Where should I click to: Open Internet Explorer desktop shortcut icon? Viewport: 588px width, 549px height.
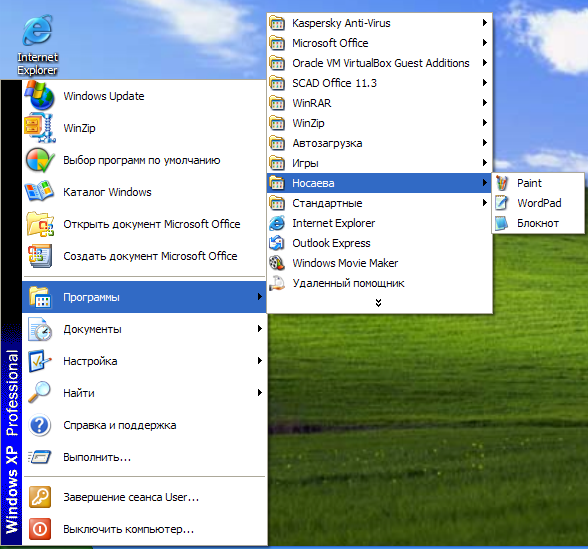pyautogui.click(x=37, y=31)
